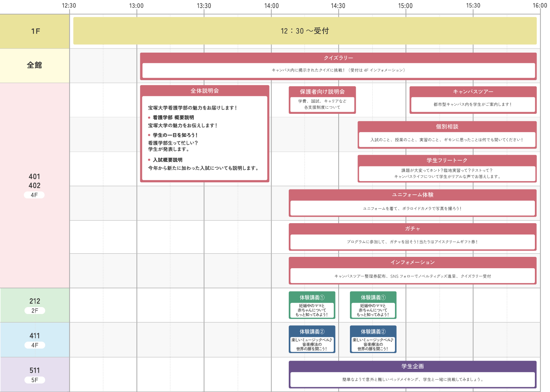Select the later blue 体験講義② session
This screenshot has width=550, height=392.
point(373,339)
